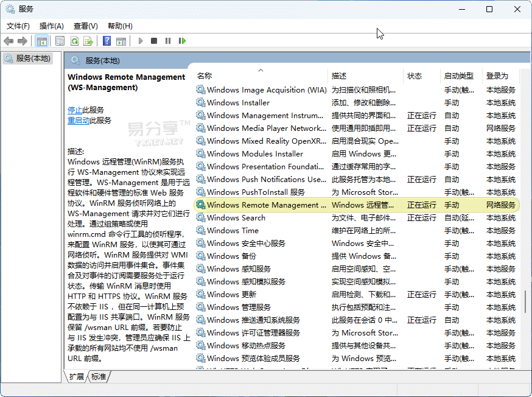This screenshot has height=397, width=532.
Task: Click 自动(延... startup type of Windows Search
Action: 460,217
